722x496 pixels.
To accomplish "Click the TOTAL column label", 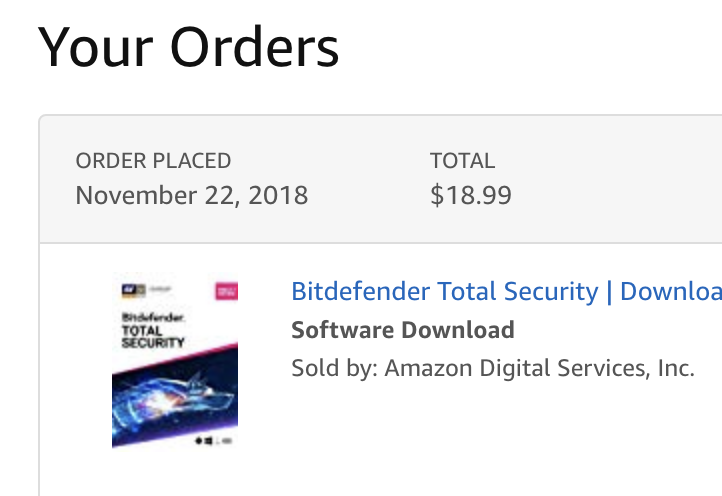I will (462, 161).
